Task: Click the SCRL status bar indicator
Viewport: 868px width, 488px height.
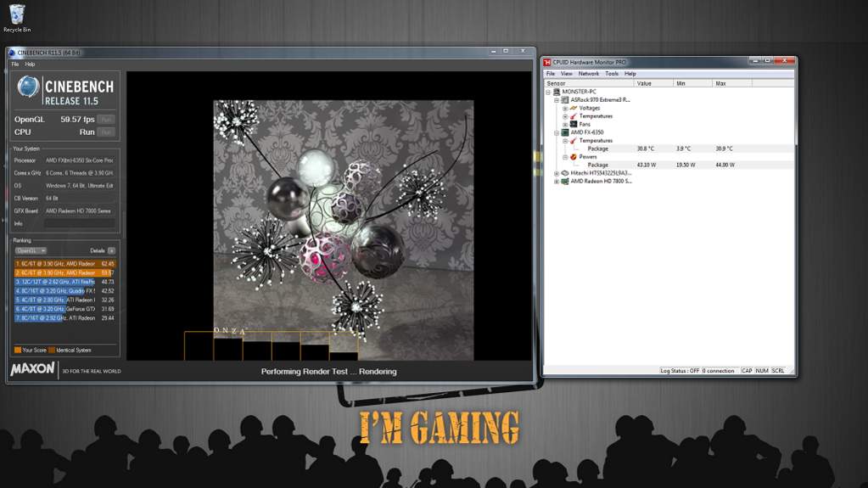Action: (x=778, y=371)
